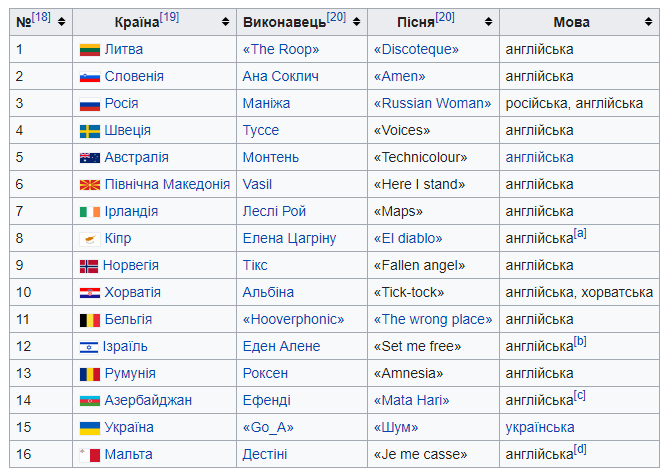Click the Lithuania flag icon
This screenshot has width=662, height=475.
pyautogui.click(x=90, y=50)
